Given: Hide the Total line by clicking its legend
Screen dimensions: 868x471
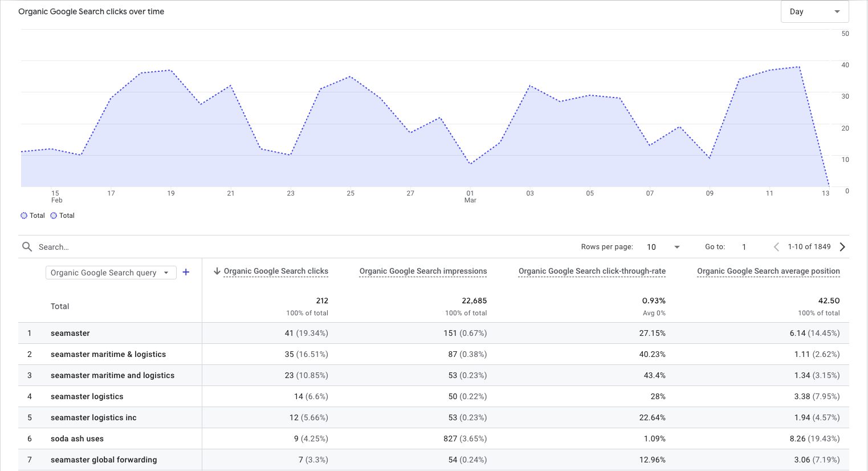Looking at the screenshot, I should click(32, 215).
